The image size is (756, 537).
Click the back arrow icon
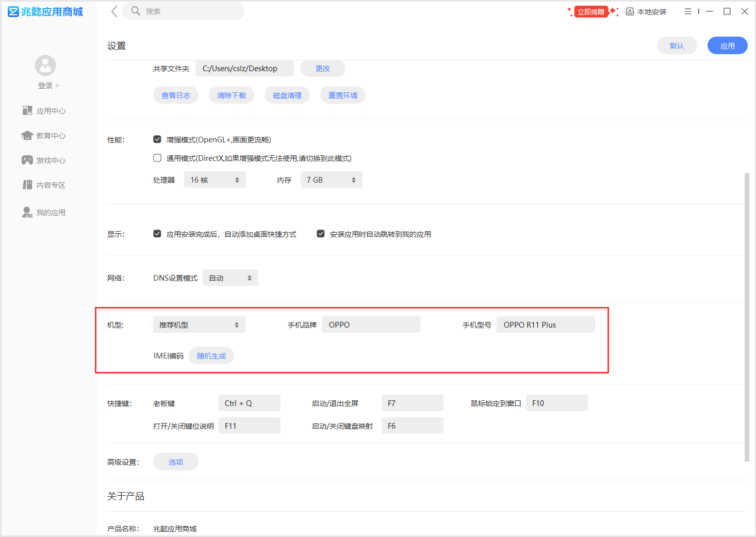(x=114, y=11)
